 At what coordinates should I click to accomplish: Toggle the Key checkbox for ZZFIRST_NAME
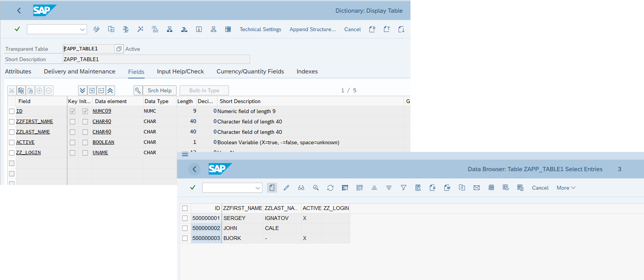[x=72, y=122]
